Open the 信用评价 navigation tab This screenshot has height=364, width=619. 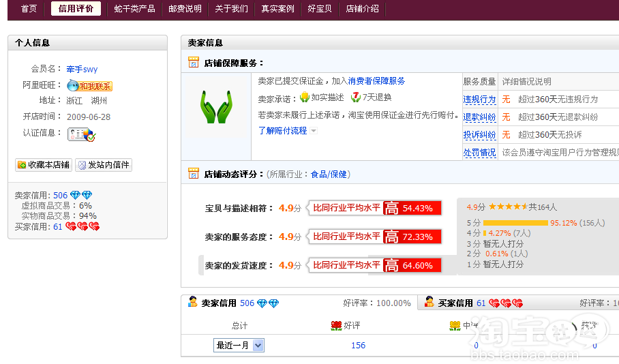(x=76, y=9)
